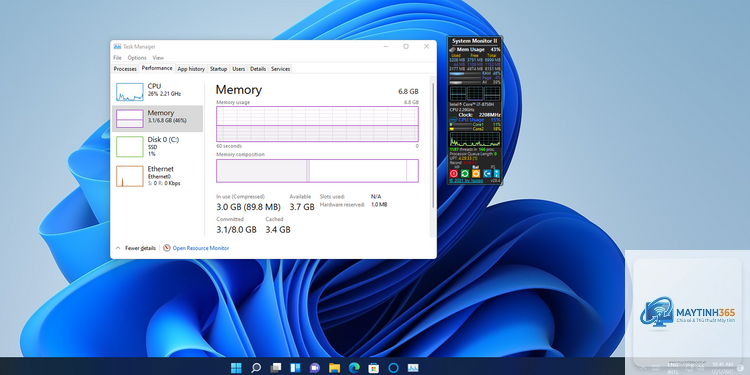Click the '3.7 GB' Available value
The image size is (750, 375).
point(302,207)
